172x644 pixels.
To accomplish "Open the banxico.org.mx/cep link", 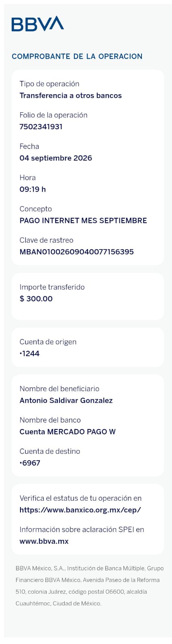I will click(80, 510).
